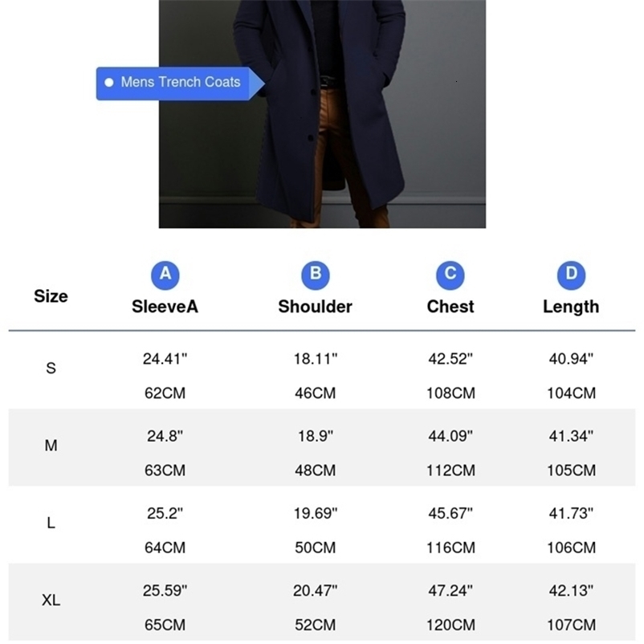Click the 42.52" chest measurement
The height and width of the screenshot is (644, 644).
tap(450, 359)
